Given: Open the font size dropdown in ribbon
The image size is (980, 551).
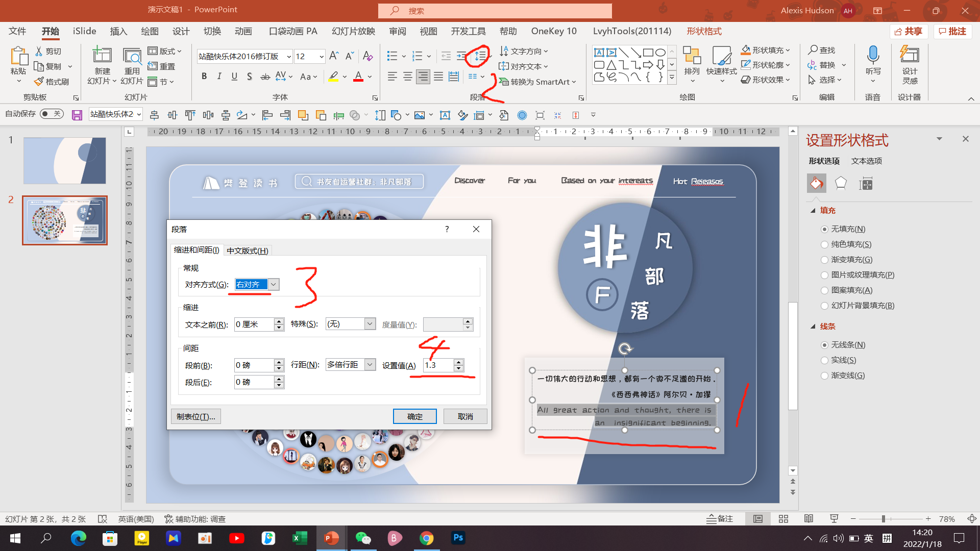Looking at the screenshot, I should pyautogui.click(x=322, y=56).
